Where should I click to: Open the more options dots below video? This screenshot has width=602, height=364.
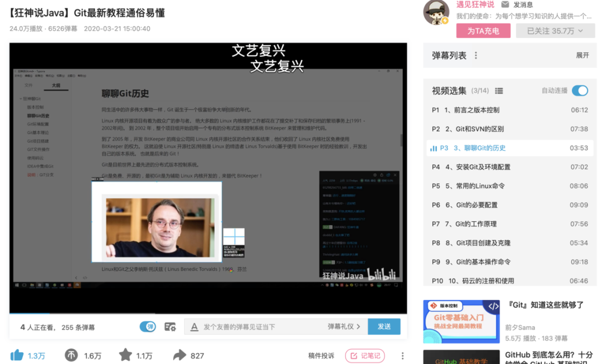coord(402,356)
